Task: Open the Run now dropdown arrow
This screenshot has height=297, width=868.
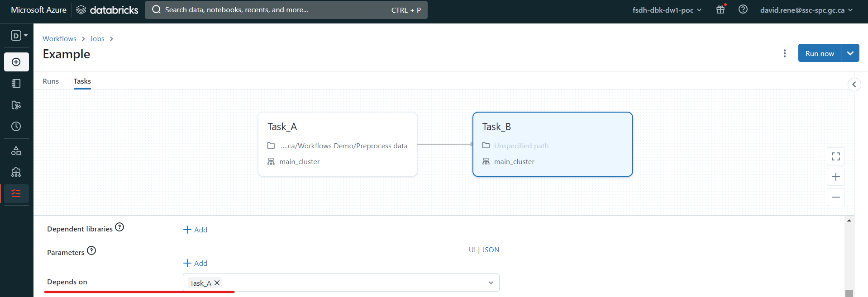Action: tap(850, 53)
